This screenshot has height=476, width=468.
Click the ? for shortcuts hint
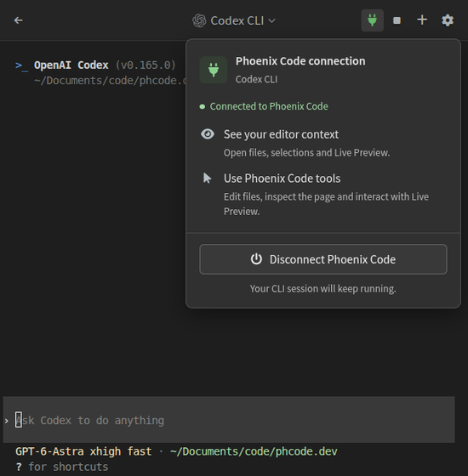tap(61, 467)
